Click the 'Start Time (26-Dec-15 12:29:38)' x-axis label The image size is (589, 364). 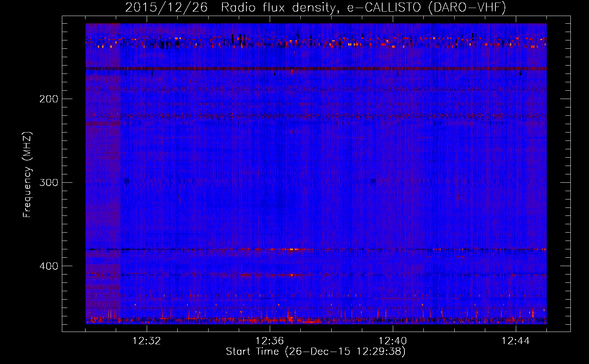316,352
